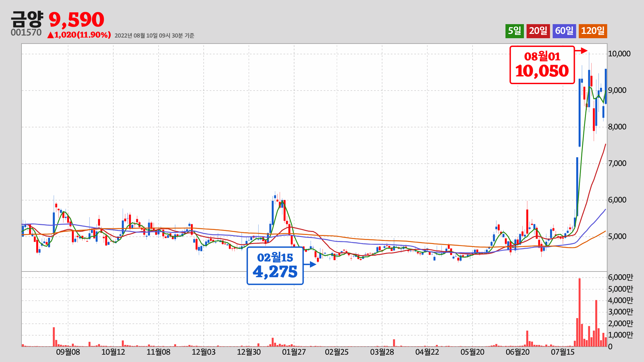Click the 6,000만 volume axis label
644x362 pixels.
tap(621, 277)
